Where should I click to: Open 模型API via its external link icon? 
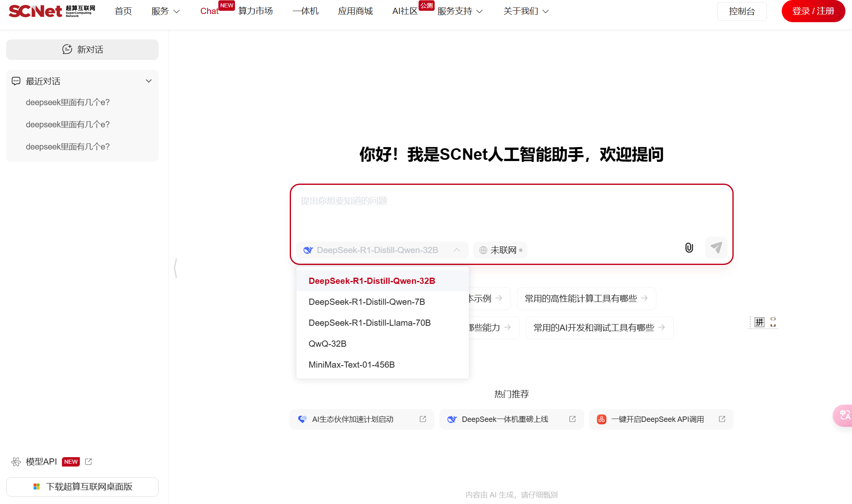[x=88, y=461]
